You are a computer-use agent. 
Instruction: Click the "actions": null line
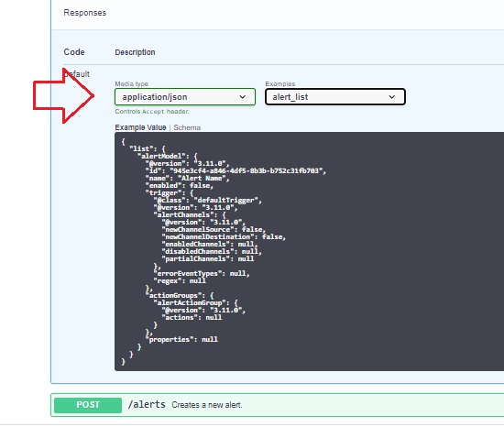point(192,317)
